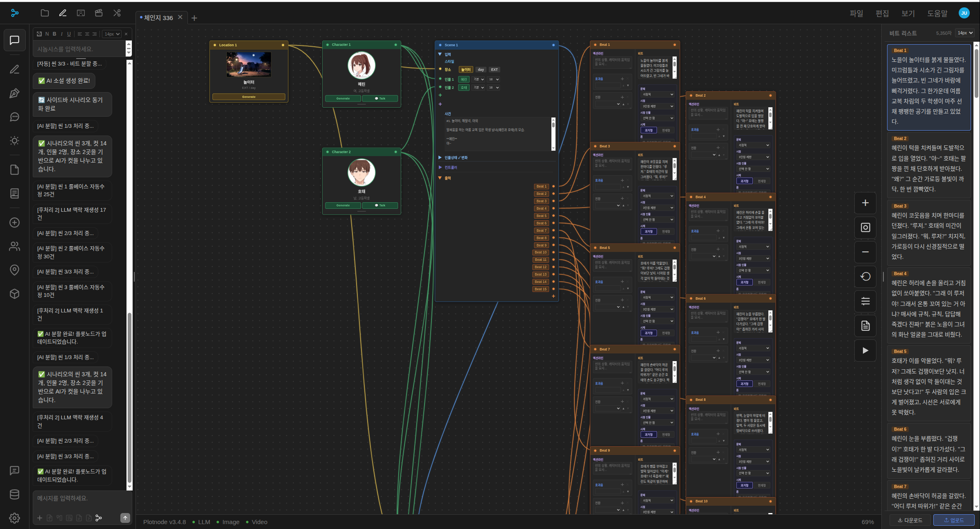Click Generate on the 놀이터 Location node
This screenshot has height=529, width=980.
click(x=249, y=97)
